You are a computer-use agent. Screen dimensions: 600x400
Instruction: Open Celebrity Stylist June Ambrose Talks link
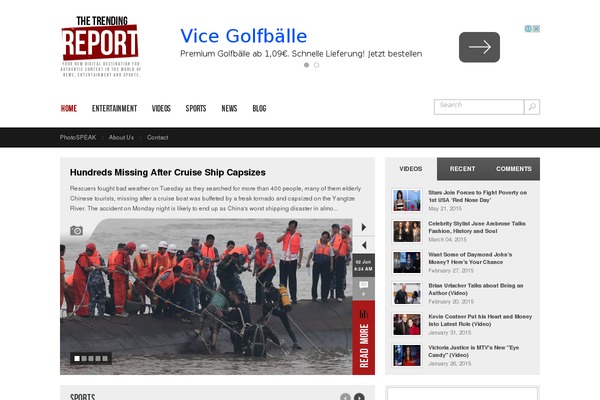tap(477, 227)
